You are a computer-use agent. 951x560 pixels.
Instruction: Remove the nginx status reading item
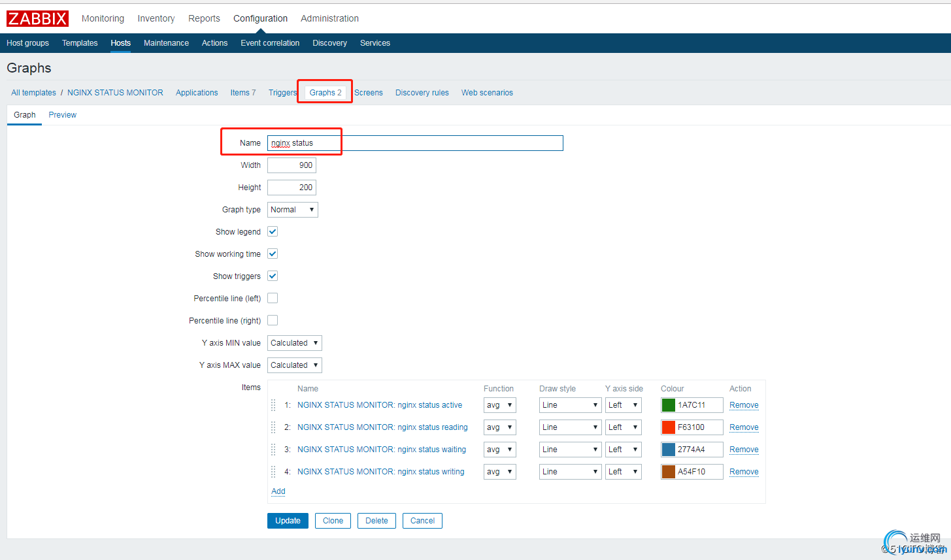point(744,427)
